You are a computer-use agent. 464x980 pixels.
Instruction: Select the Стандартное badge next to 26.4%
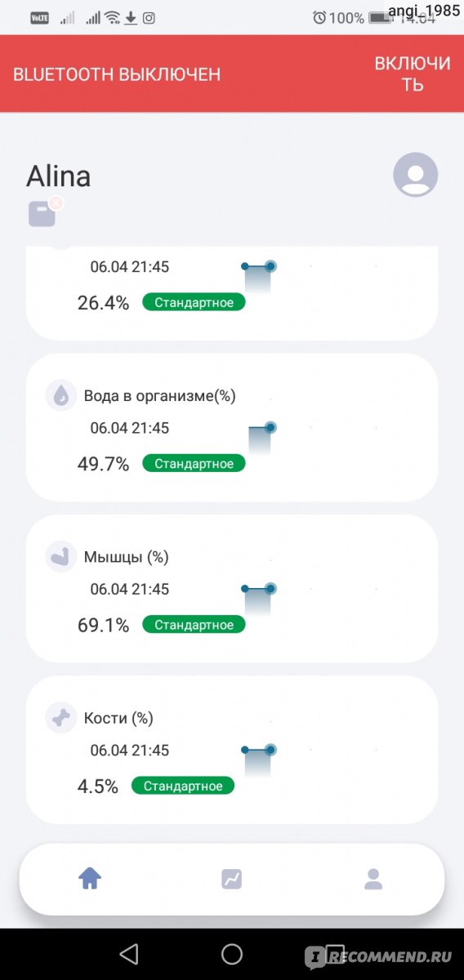194,302
